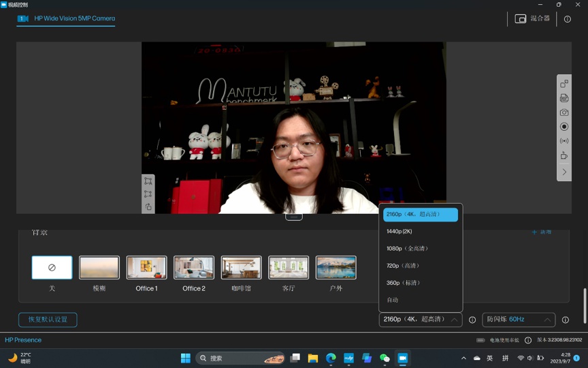The width and height of the screenshot is (588, 368).
Task: Open Task View from the taskbar
Action: [295, 358]
